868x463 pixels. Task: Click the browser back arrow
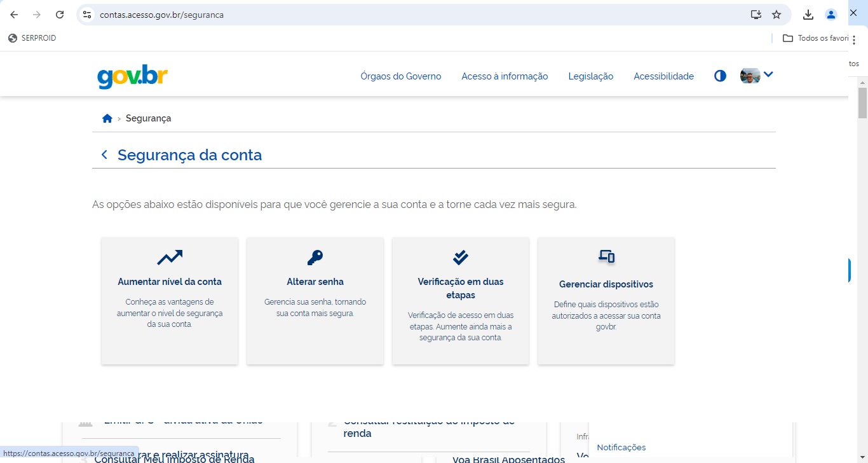click(14, 15)
